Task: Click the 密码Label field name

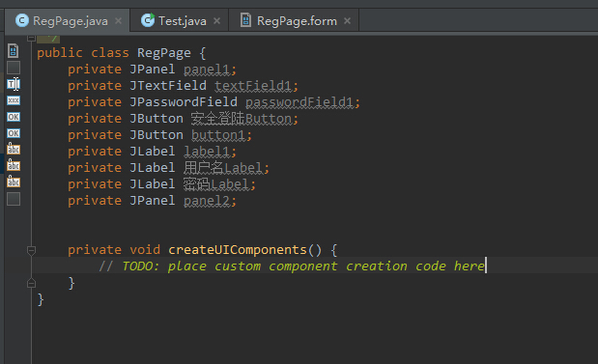Action: [x=215, y=184]
